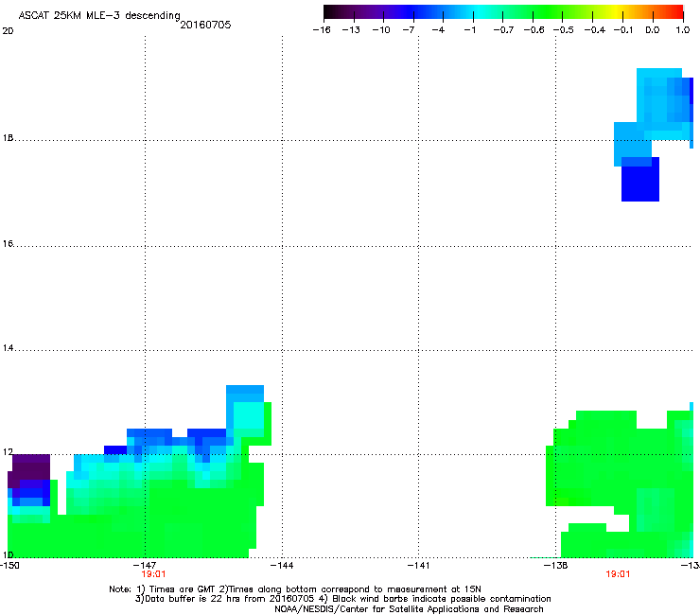The image size is (700, 615).
Task: Click the colorbar label "-10"
Action: click(381, 30)
